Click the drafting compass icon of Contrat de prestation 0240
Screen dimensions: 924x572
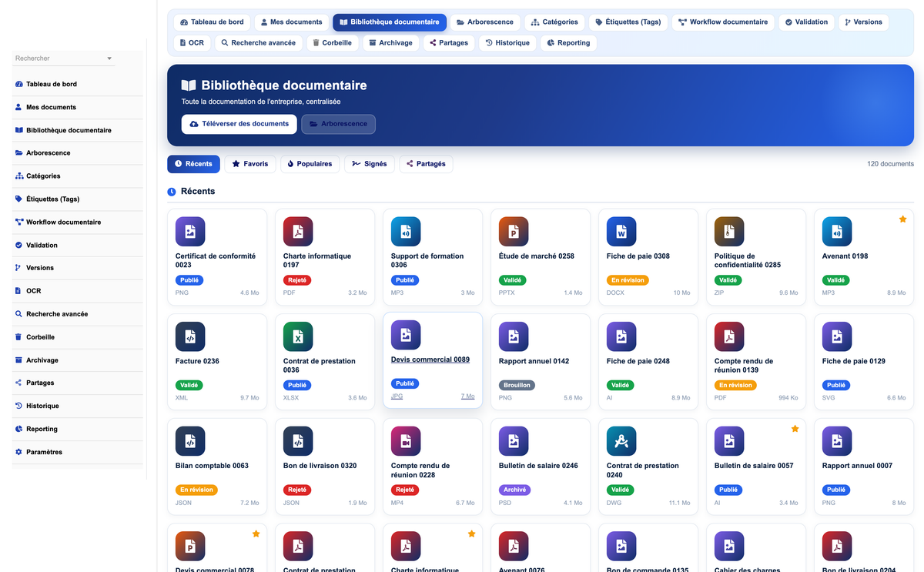coord(621,441)
